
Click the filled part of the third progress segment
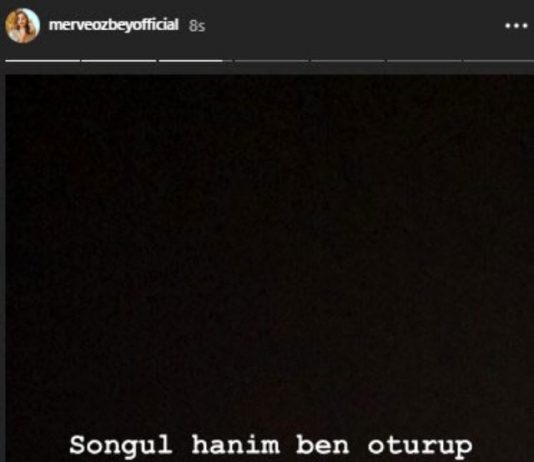pyautogui.click(x=191, y=61)
